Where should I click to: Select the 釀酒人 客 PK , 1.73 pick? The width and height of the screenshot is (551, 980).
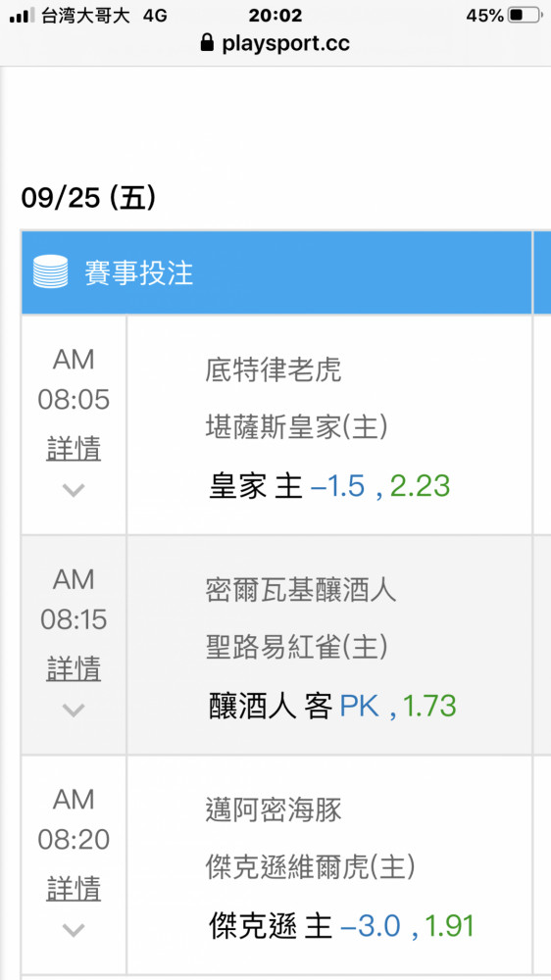332,707
